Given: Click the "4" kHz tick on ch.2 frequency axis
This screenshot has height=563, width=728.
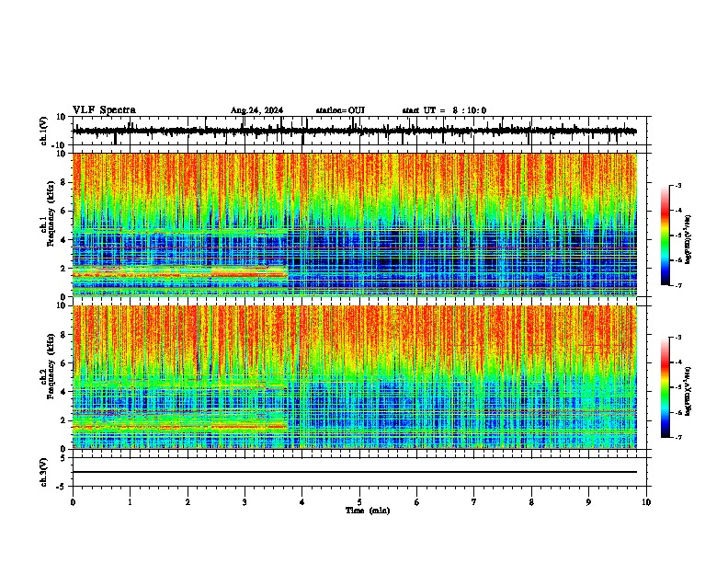Looking at the screenshot, I should (64, 392).
